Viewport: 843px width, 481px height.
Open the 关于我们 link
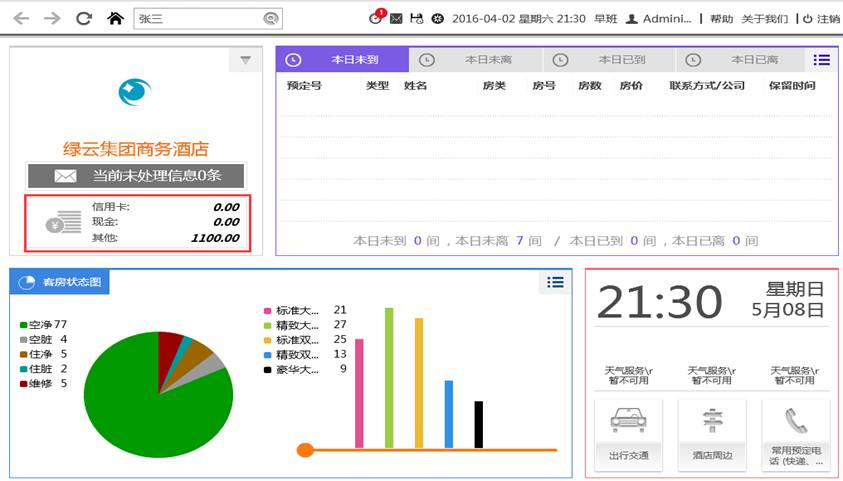click(764, 19)
